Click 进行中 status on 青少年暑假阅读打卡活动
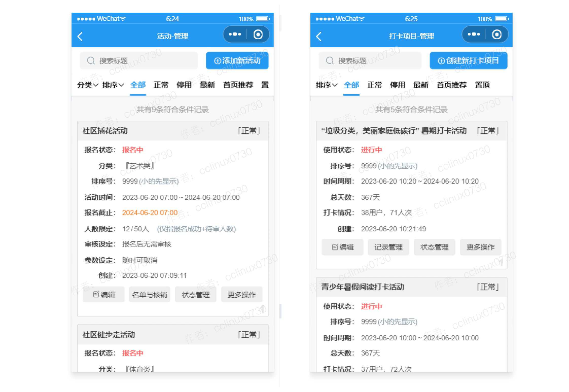The height and width of the screenshot is (392, 569). [x=372, y=306]
